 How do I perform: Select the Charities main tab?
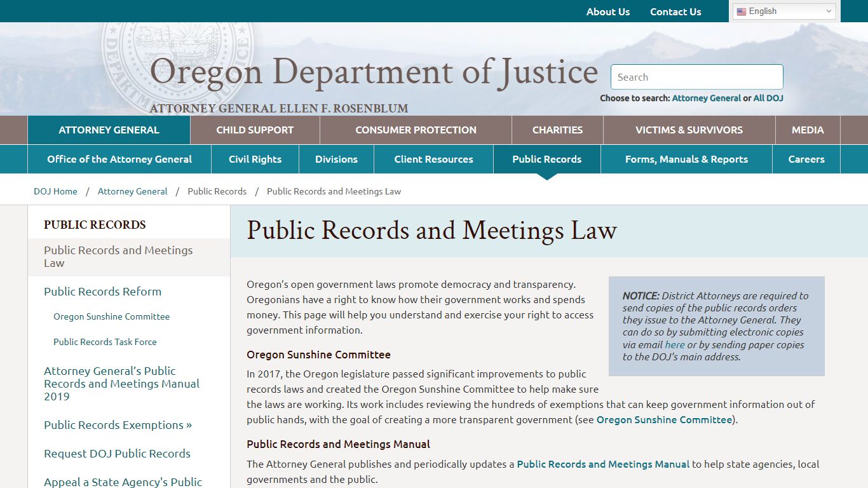(557, 130)
